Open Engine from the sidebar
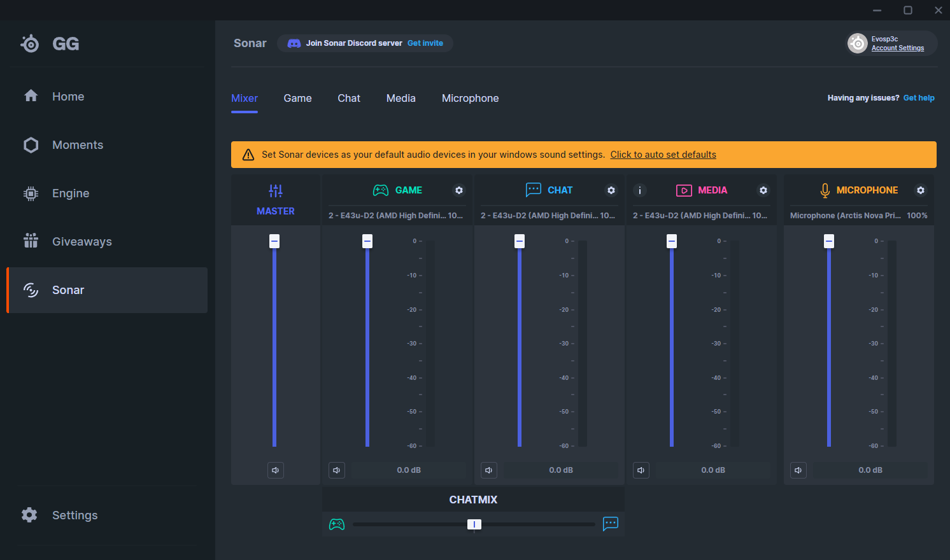The image size is (950, 560). coord(107,193)
